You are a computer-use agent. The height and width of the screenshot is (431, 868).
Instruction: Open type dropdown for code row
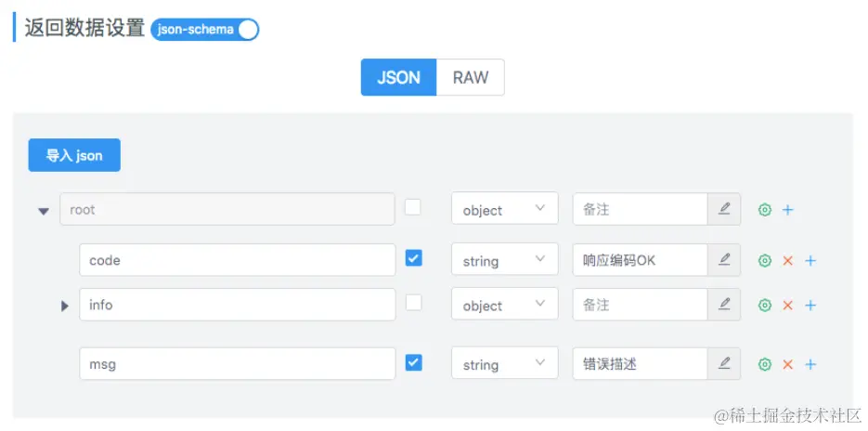coord(505,259)
